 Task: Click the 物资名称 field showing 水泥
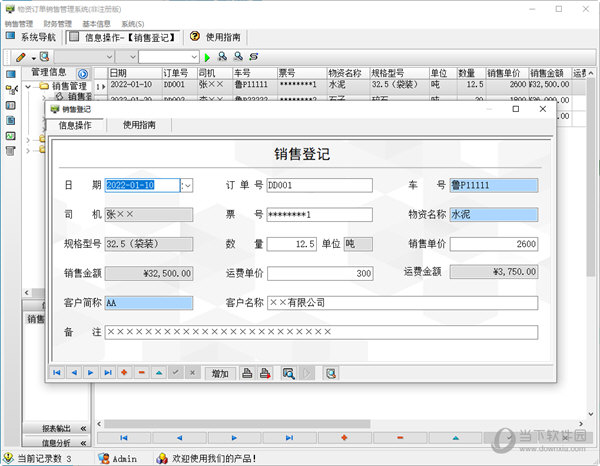(x=494, y=215)
